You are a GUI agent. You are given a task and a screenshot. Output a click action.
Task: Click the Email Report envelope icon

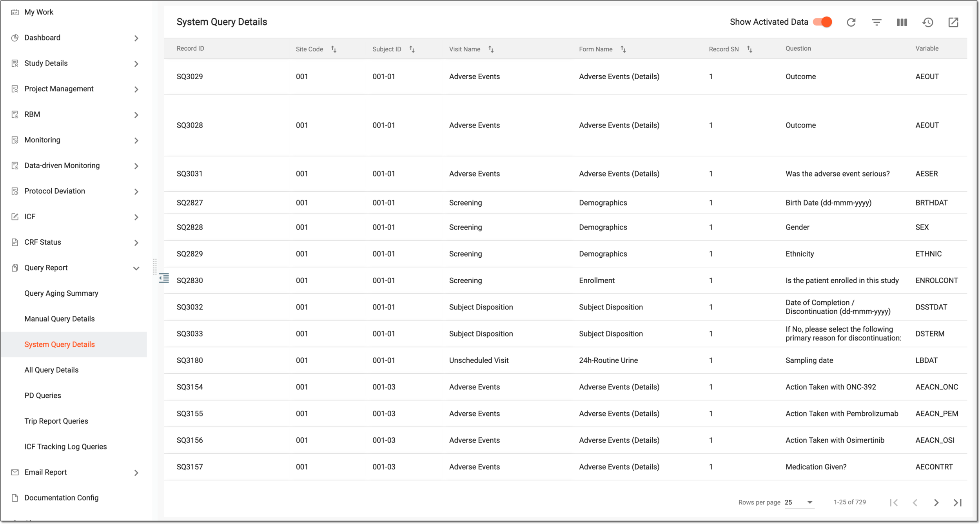[x=15, y=472]
